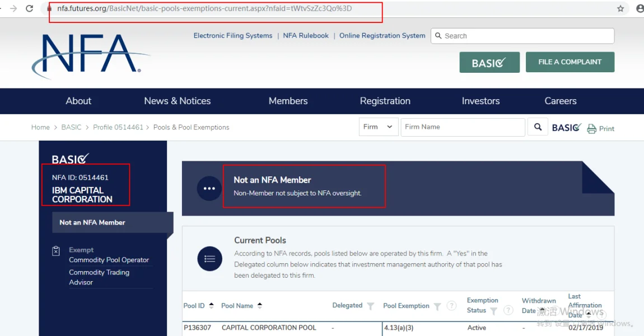Click the File a Complaint button
Image resolution: width=644 pixels, height=336 pixels.
[x=570, y=62]
